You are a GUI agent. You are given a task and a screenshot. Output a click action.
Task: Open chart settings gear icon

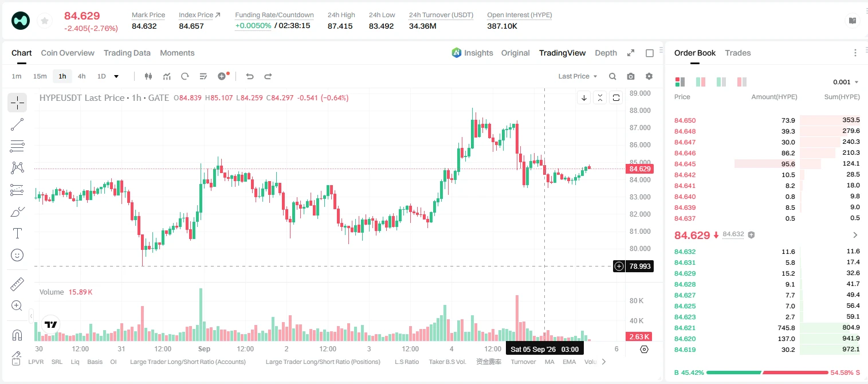(x=649, y=76)
